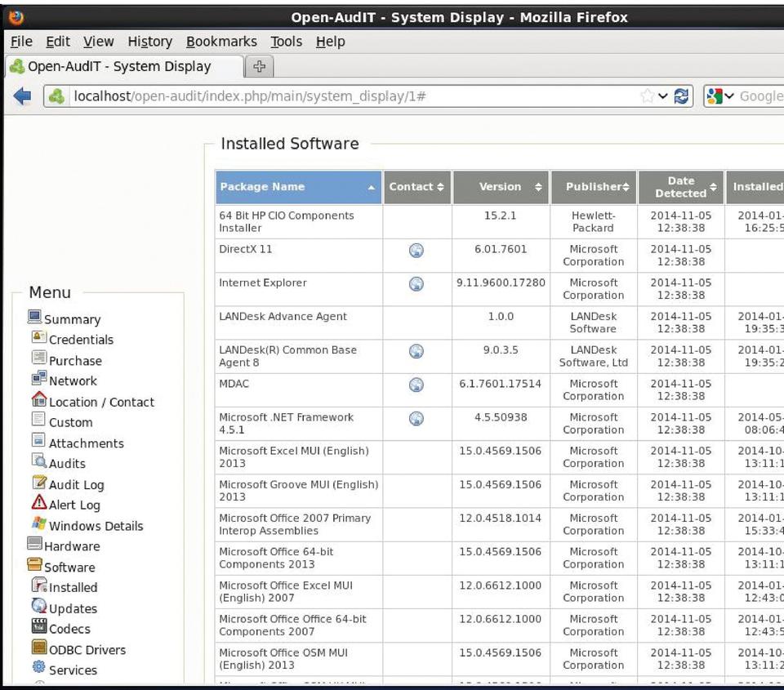Sort table by Version column header

point(500,187)
